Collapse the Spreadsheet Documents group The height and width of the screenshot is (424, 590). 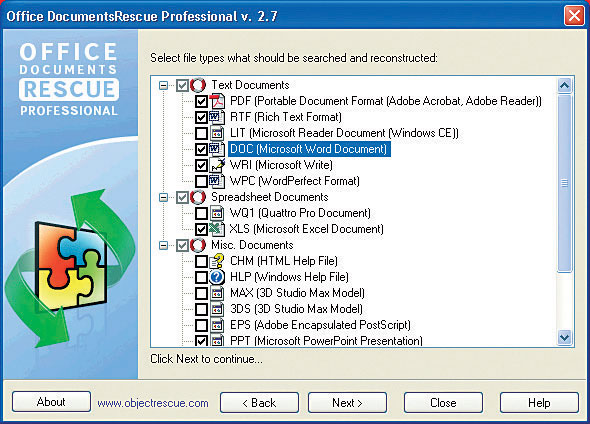163,198
